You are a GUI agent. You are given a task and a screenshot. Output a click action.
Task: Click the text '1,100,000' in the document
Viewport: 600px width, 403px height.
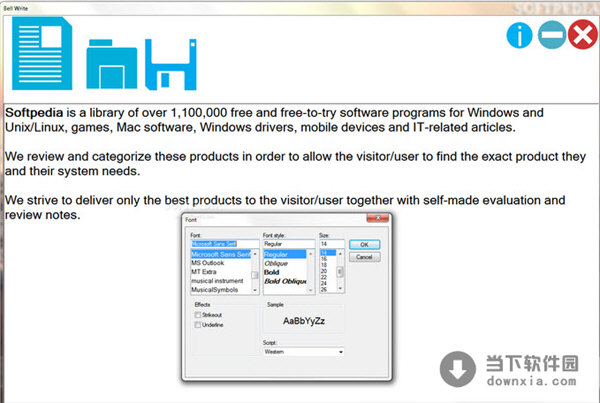click(198, 113)
